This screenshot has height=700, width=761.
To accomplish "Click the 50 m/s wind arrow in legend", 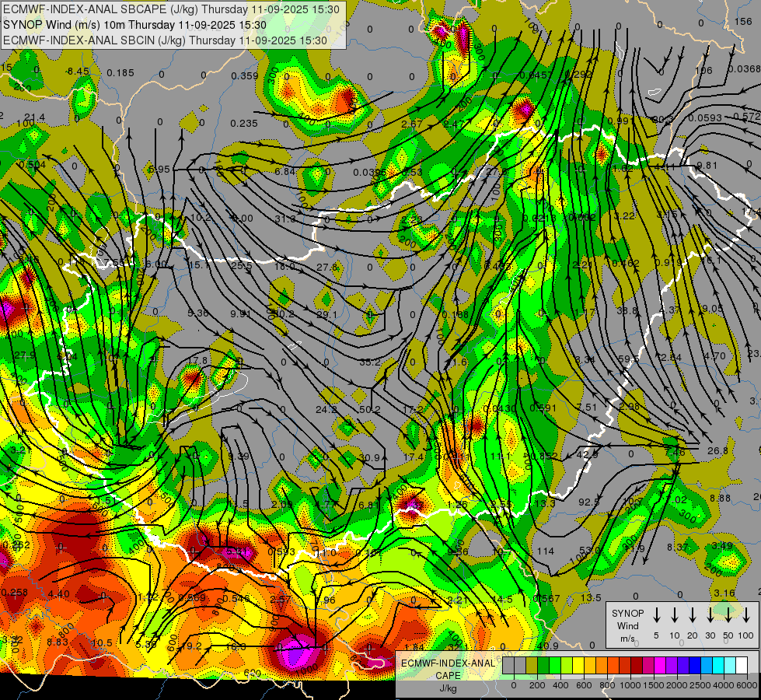I will 728,614.
